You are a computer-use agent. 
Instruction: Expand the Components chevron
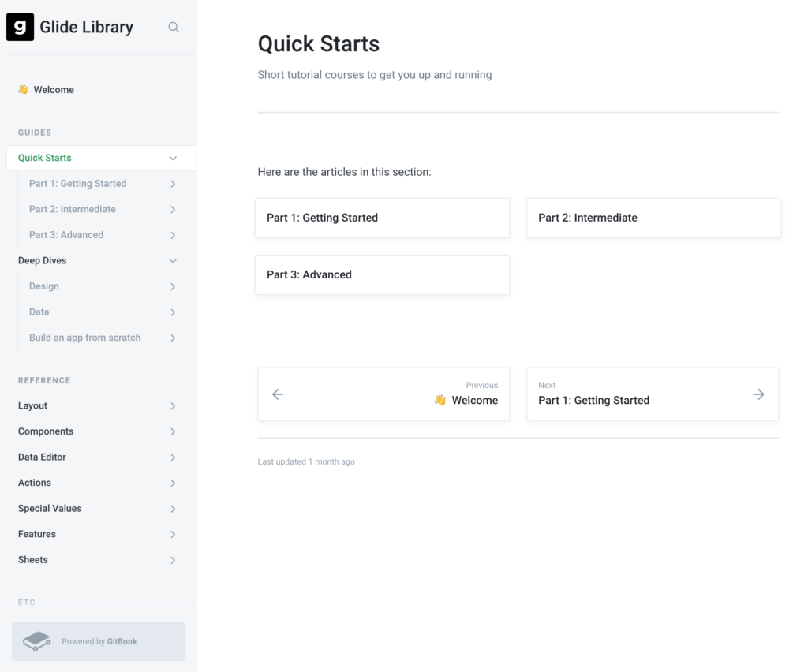tap(173, 432)
